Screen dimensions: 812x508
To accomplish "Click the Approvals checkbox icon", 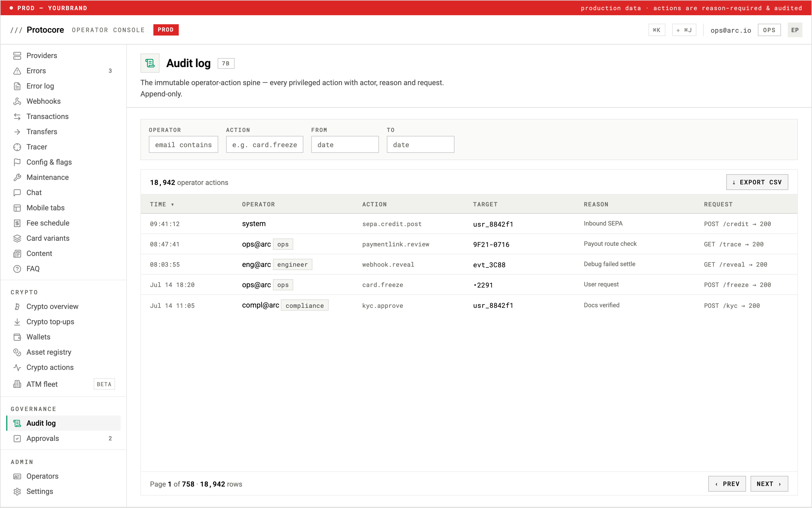I will tap(17, 438).
